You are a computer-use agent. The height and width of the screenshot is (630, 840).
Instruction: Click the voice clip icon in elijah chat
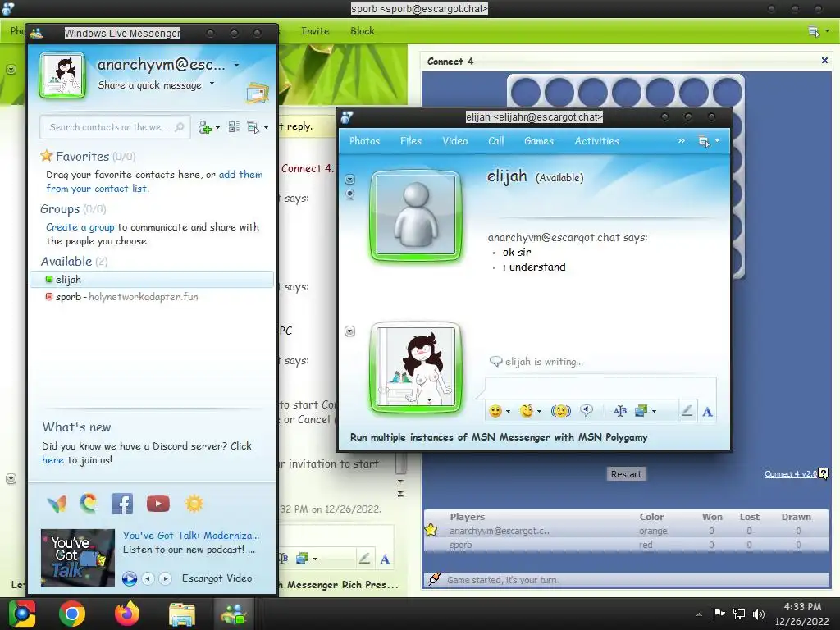(587, 411)
